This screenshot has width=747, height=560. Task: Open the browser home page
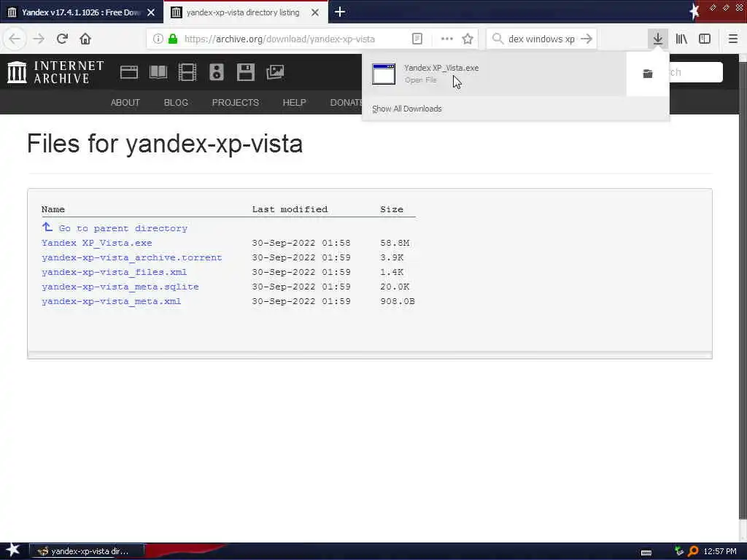click(x=85, y=39)
